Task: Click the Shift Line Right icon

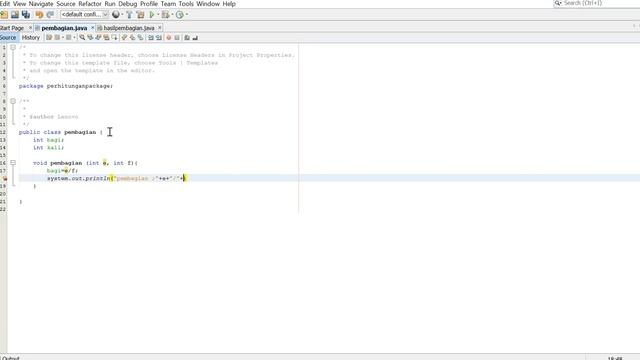Action: tap(159, 38)
